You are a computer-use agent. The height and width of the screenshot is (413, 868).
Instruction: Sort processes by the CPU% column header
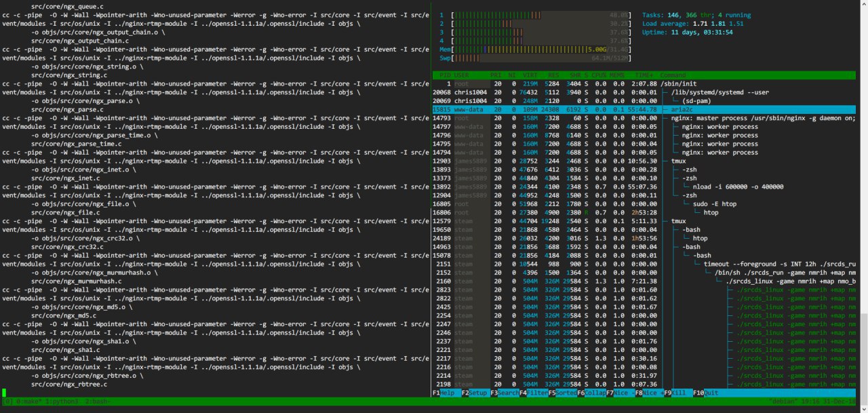597,75
